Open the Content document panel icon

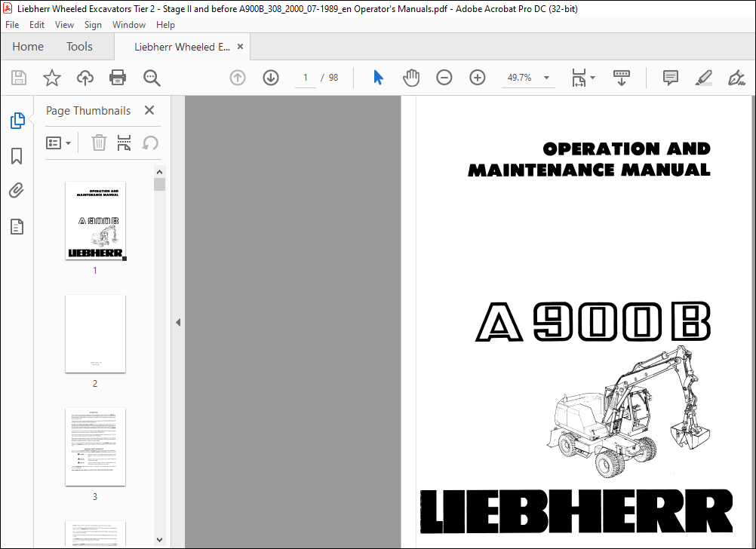point(17,226)
